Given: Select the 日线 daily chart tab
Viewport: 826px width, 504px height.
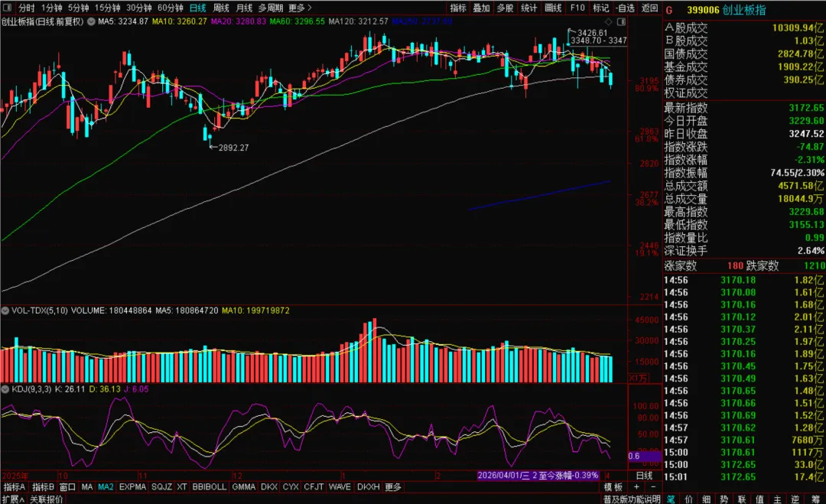Looking at the screenshot, I should (198, 8).
